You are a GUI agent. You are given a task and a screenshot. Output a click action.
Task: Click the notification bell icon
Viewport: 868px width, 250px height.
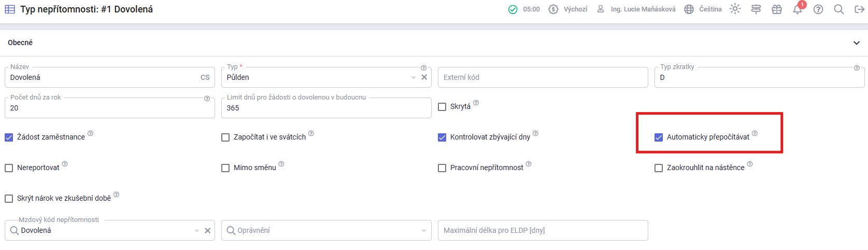click(x=797, y=10)
